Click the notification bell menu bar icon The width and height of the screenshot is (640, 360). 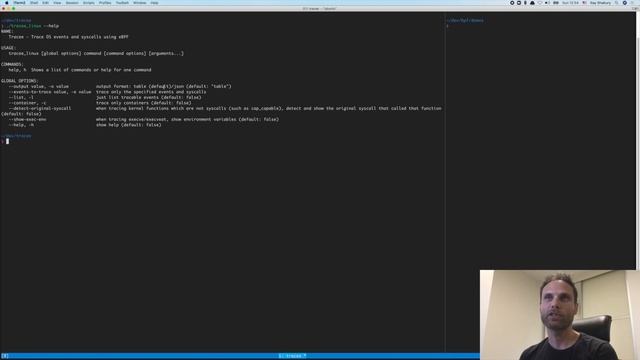(x=532, y=2)
